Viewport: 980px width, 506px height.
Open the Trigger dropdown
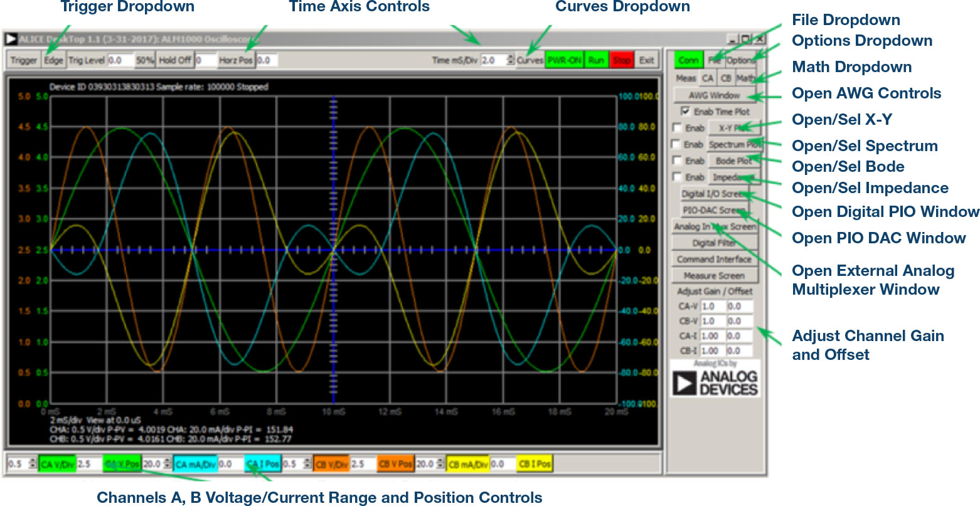point(23,60)
